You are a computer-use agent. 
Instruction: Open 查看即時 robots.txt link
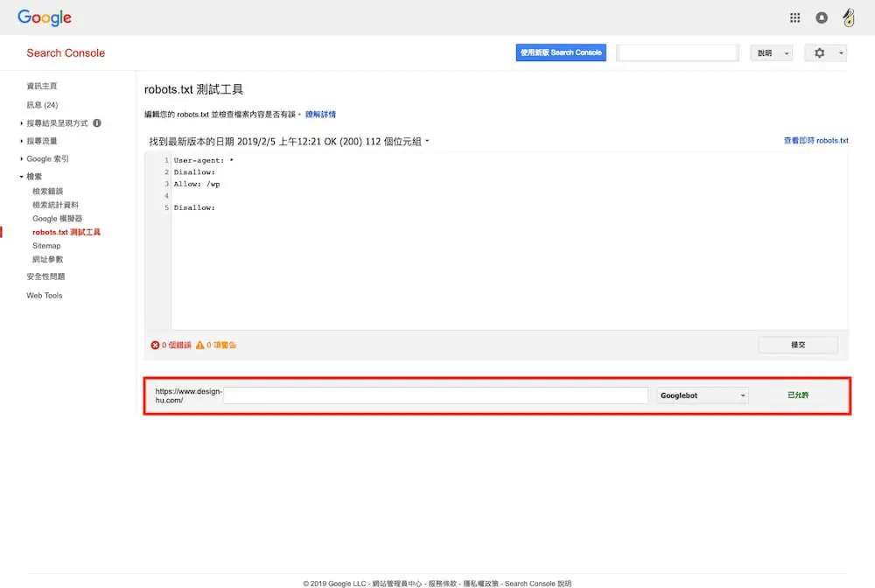815,141
